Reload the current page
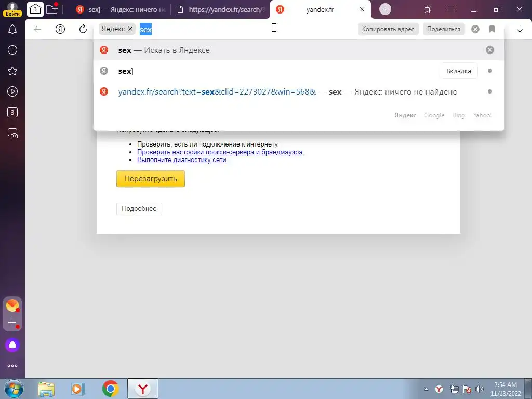This screenshot has height=399, width=532. pos(83,29)
